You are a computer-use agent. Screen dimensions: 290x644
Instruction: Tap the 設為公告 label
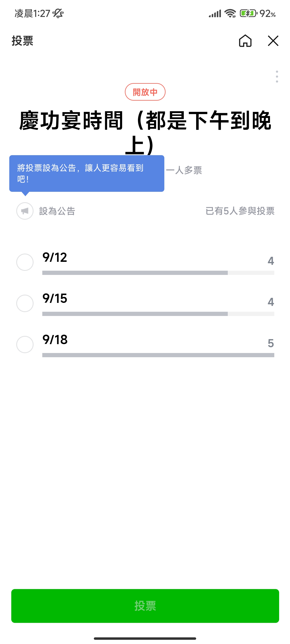pyautogui.click(x=57, y=211)
